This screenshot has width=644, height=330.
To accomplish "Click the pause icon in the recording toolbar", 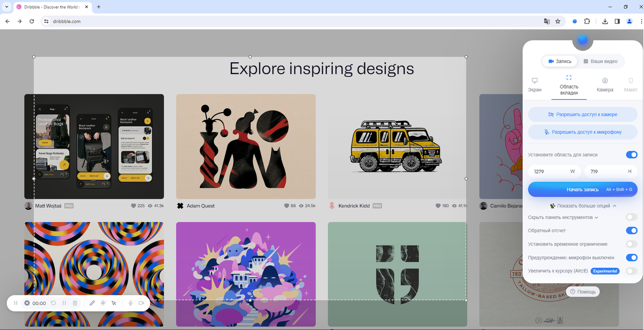I will click(x=64, y=303).
